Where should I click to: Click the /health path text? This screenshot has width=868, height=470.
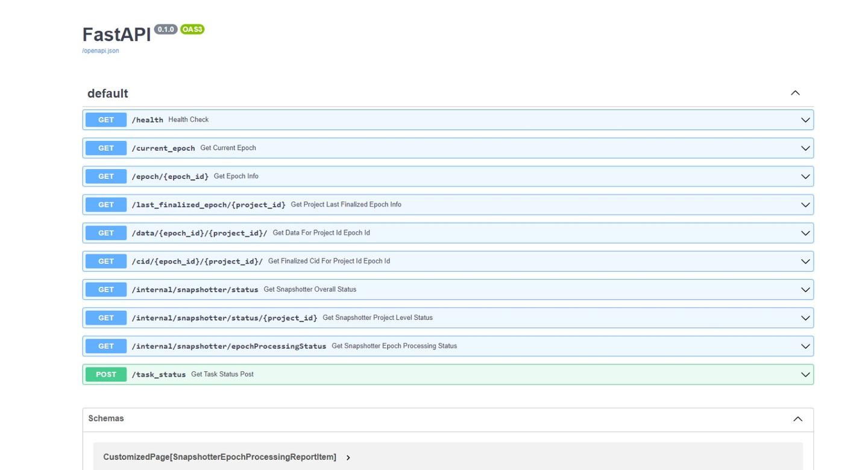point(148,120)
